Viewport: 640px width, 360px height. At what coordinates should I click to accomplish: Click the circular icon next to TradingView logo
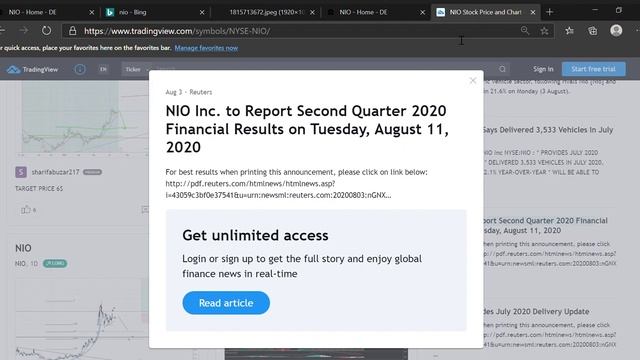(x=80, y=69)
